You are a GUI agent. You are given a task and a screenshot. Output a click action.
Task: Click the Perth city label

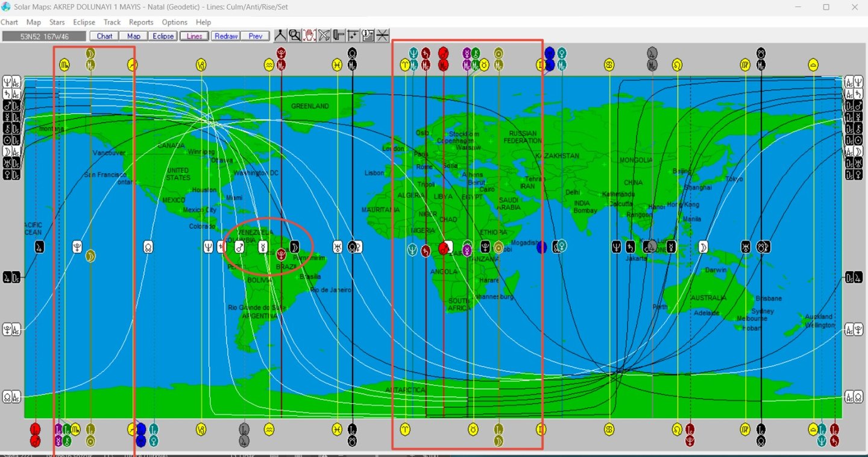click(x=660, y=307)
